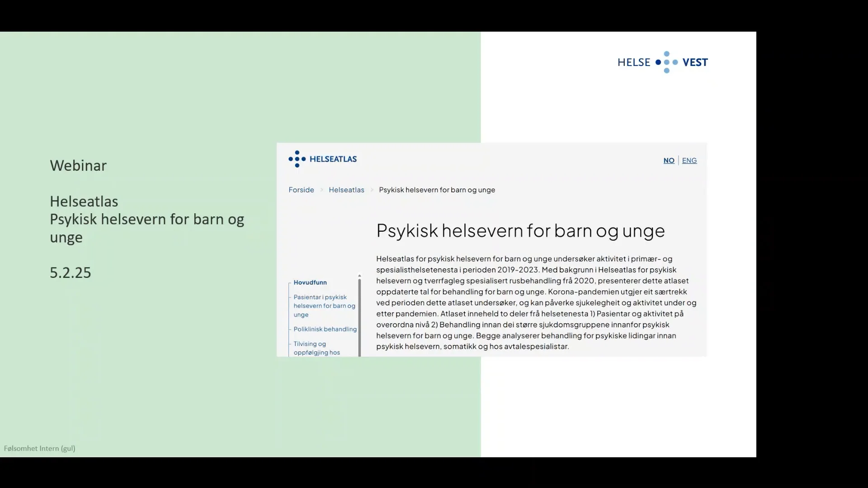Select NO as the page language
Screen dimensions: 868x488
(669, 160)
